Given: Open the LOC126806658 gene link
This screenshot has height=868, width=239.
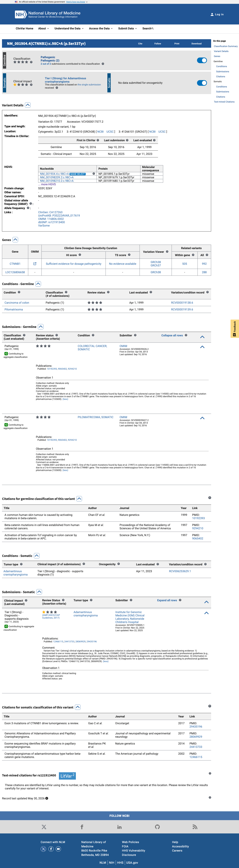Looking at the screenshot, I should [15, 272].
